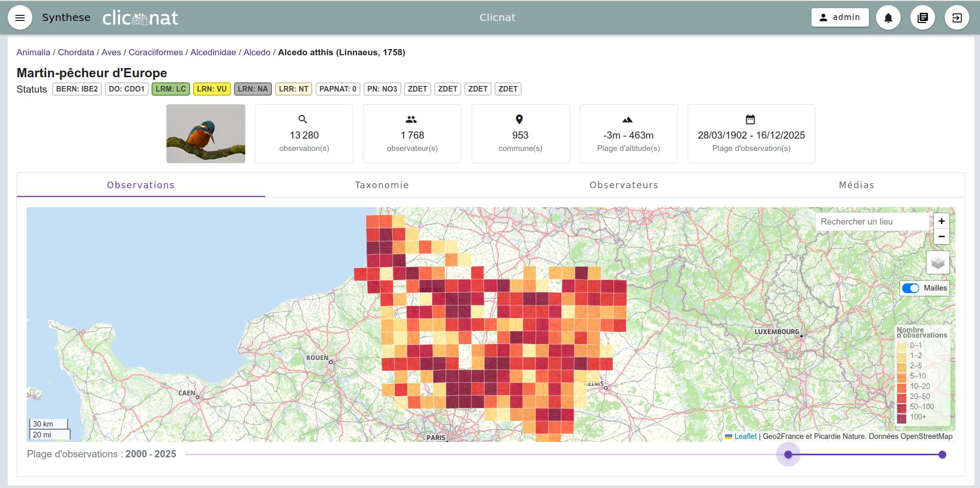Go to Aves breadcrumb link
The height and width of the screenshot is (488, 980).
pyautogui.click(x=111, y=52)
